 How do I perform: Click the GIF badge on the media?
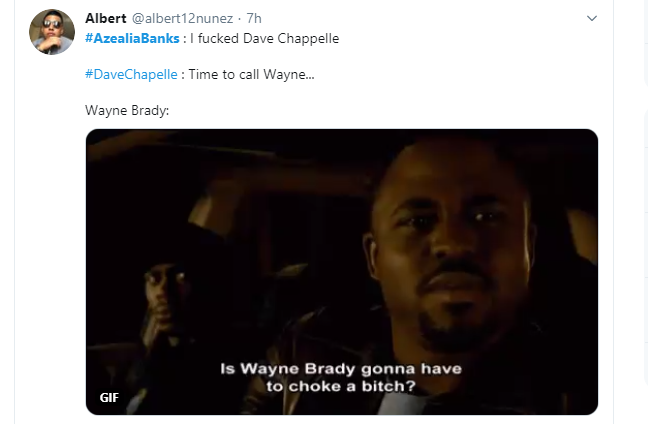click(109, 398)
